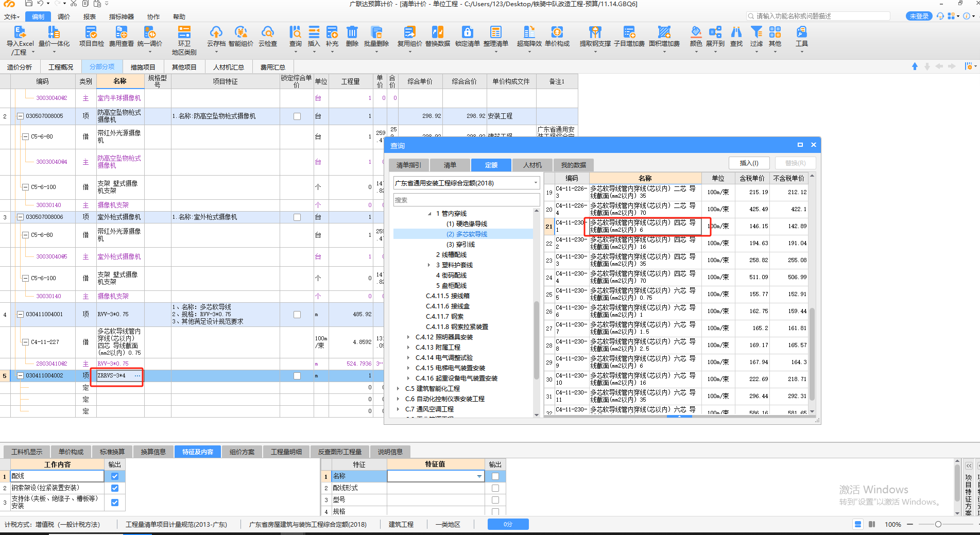Check 输出 for 配线形式 feature row
The height and width of the screenshot is (535, 980).
point(495,488)
